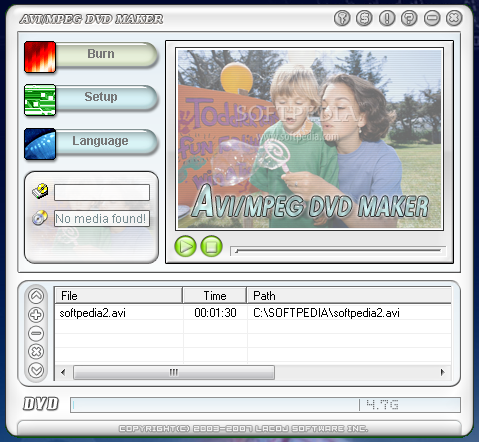This screenshot has height=442, width=479.
Task: Clear all files with the X icon
Action: click(36, 352)
